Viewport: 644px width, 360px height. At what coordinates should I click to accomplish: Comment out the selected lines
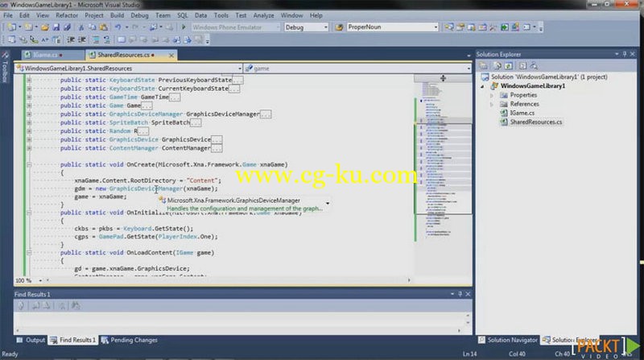(96, 39)
